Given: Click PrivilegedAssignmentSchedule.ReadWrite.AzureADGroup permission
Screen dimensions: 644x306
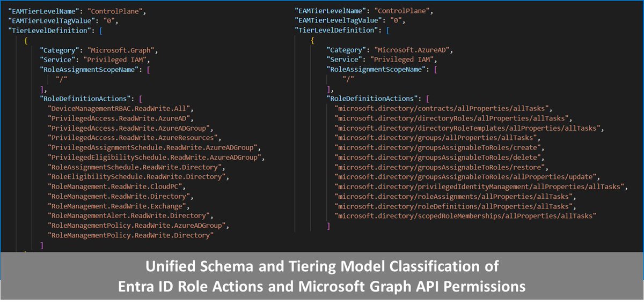Looking at the screenshot, I should pos(155,147).
